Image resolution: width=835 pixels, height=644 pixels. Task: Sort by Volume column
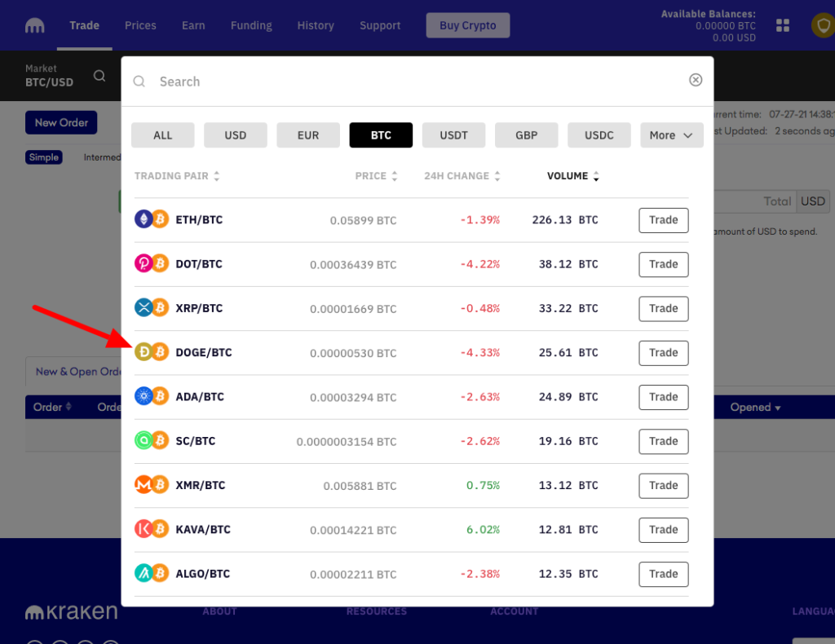(x=573, y=175)
